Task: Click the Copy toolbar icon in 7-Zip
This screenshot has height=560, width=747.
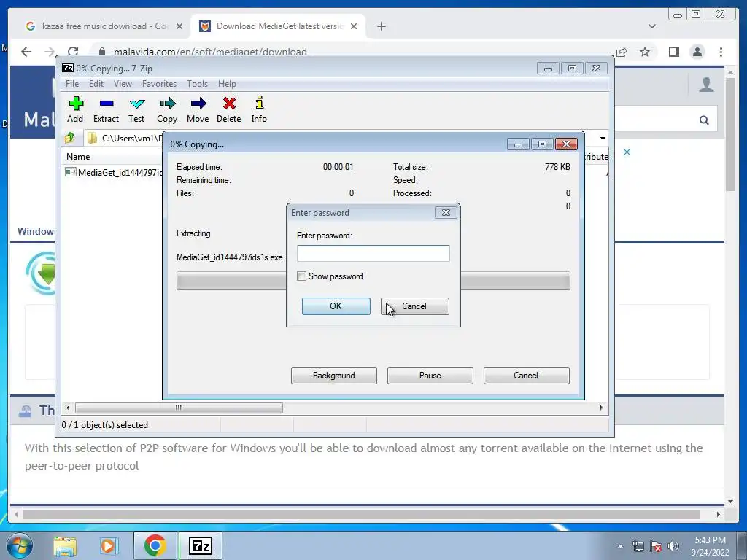Action: pyautogui.click(x=167, y=109)
